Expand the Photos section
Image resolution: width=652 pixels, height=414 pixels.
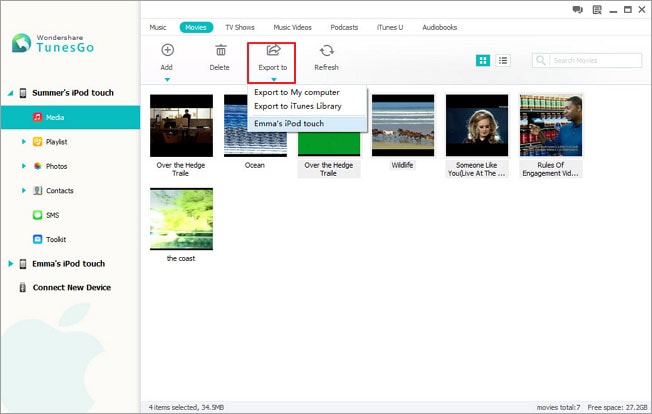[x=24, y=166]
